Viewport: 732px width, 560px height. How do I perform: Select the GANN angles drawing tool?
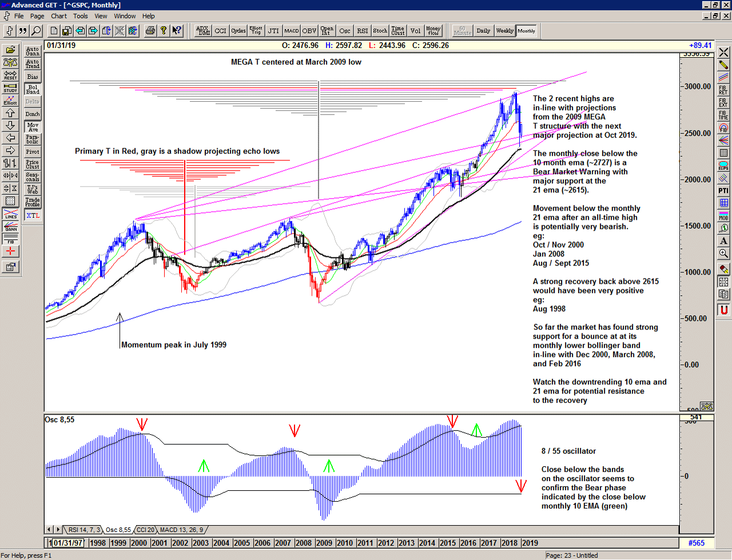coord(10,227)
